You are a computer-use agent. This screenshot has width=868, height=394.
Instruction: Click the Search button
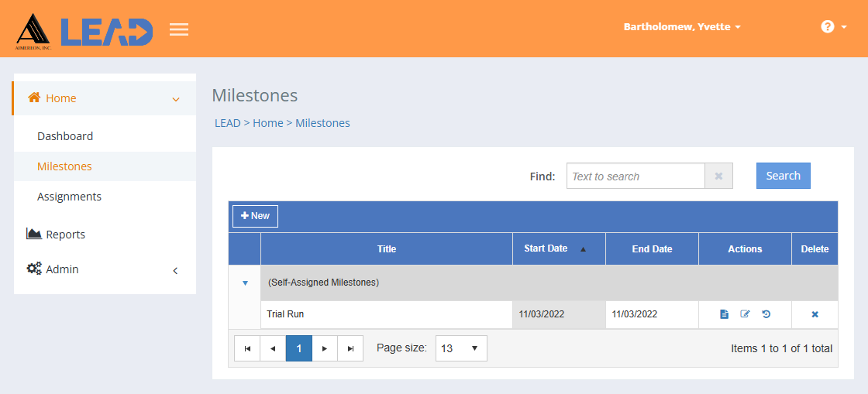coord(783,176)
